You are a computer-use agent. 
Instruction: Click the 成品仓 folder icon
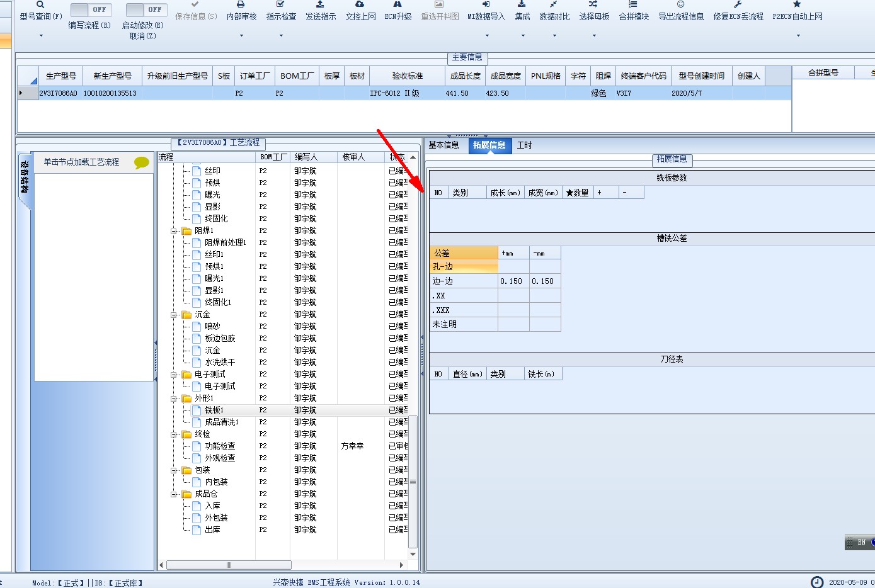186,494
